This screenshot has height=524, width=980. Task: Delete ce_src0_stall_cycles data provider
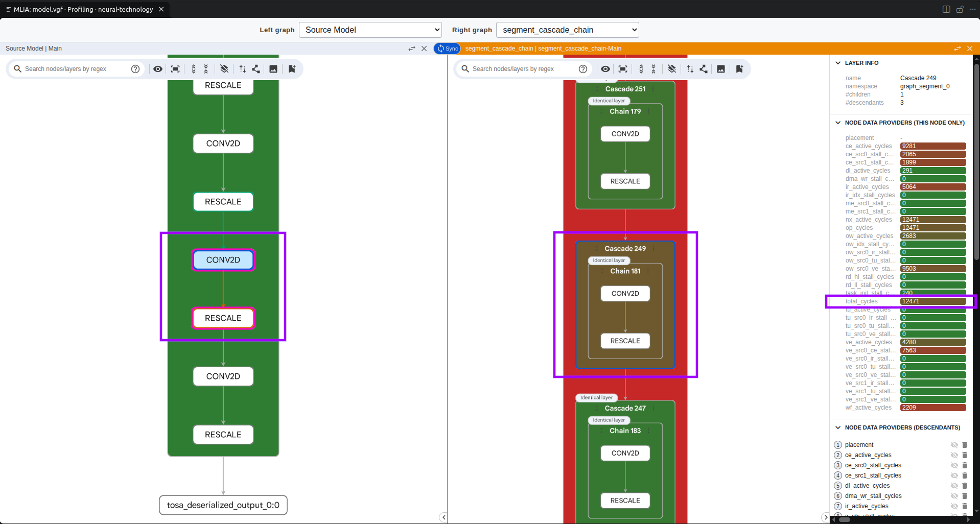click(965, 465)
